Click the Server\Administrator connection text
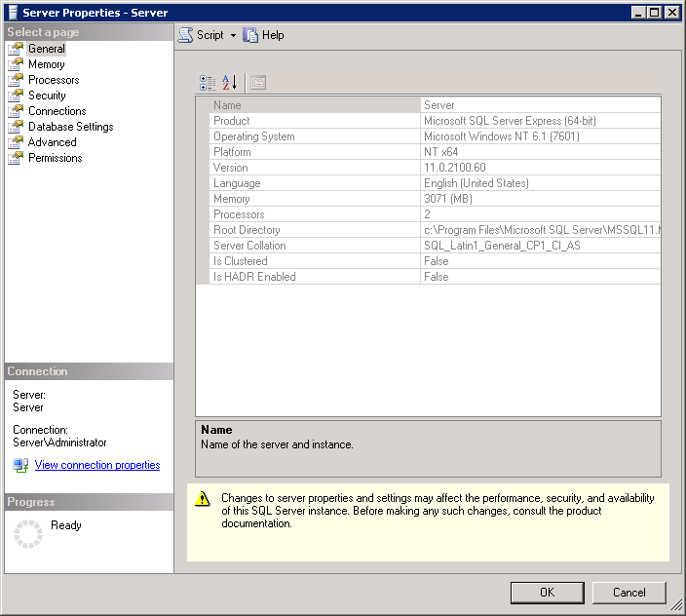This screenshot has width=686, height=616. [x=59, y=443]
